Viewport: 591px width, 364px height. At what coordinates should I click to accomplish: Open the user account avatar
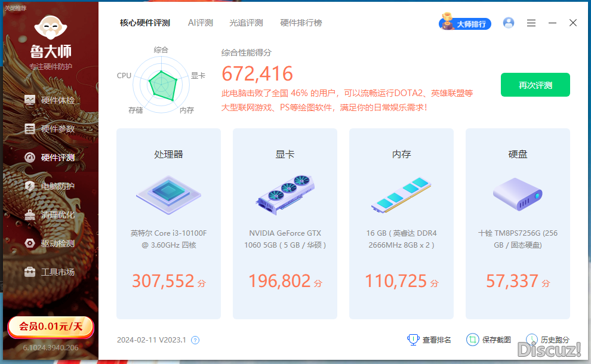509,23
